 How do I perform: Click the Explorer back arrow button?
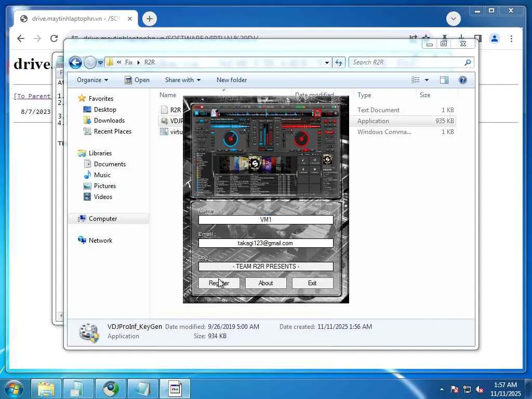tap(75, 62)
